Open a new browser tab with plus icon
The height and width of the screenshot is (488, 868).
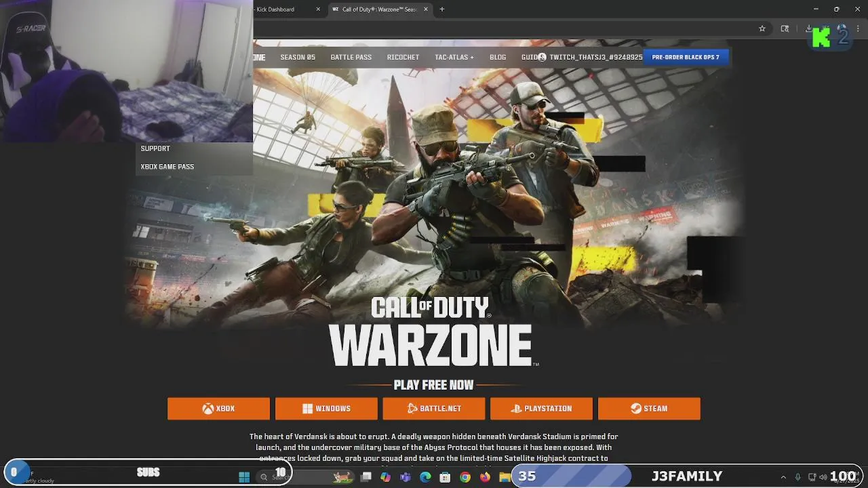coord(442,9)
